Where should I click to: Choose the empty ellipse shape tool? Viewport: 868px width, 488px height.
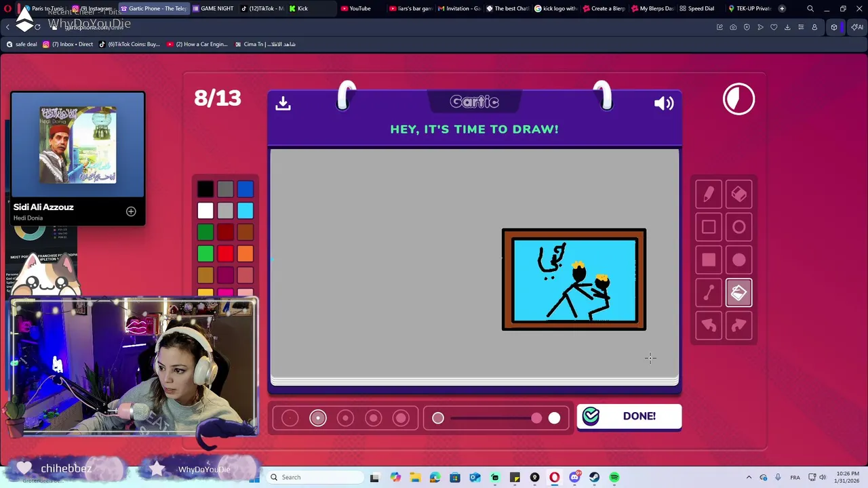click(x=738, y=227)
